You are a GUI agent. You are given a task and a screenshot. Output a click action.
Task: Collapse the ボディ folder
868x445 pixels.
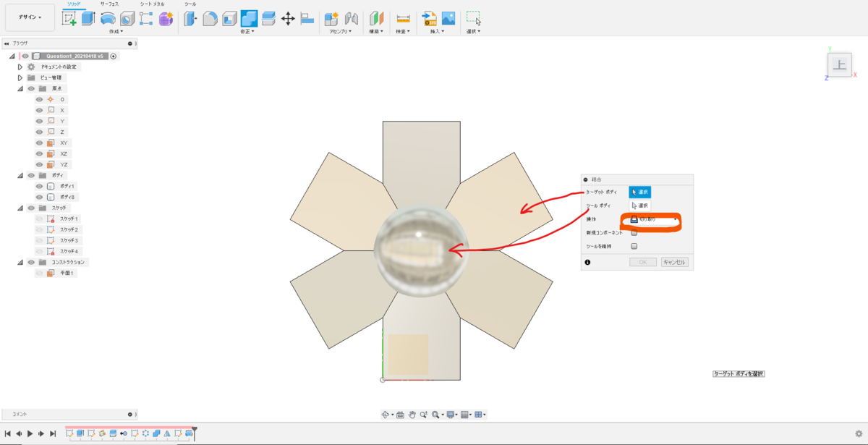coord(20,175)
